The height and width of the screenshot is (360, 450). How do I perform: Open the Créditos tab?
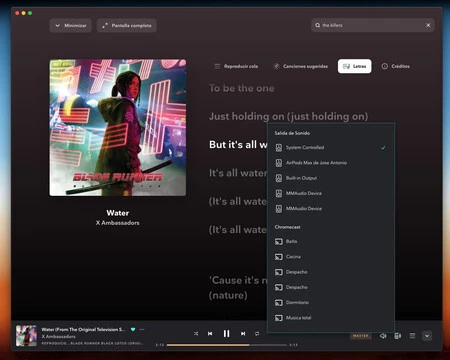tap(395, 66)
